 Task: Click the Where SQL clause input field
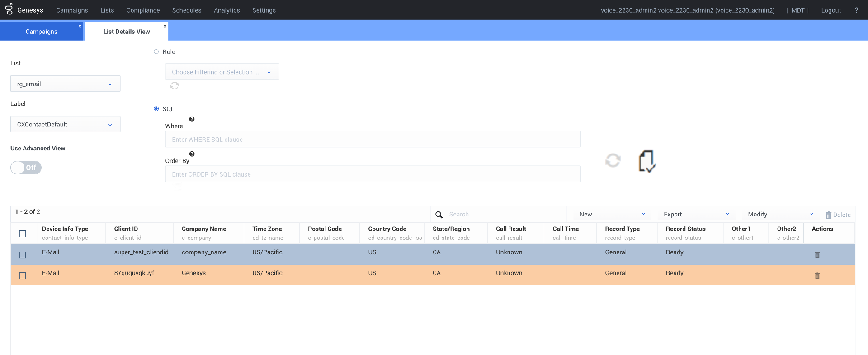[x=373, y=140]
